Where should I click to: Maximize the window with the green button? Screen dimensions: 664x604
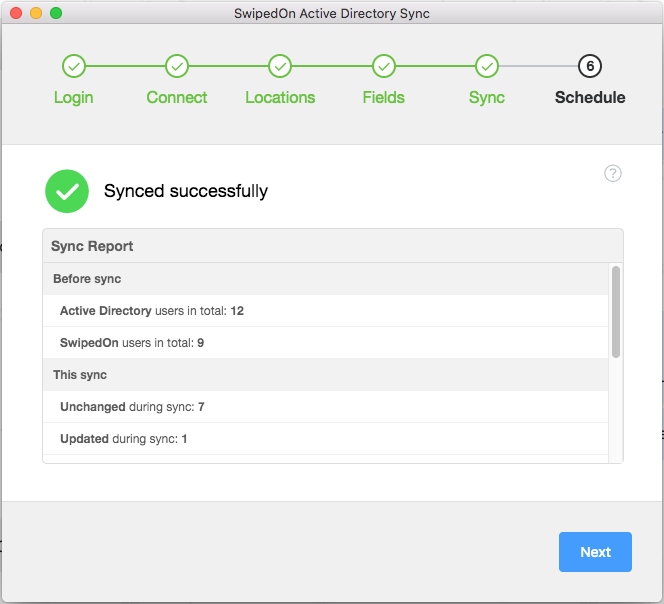tap(56, 13)
